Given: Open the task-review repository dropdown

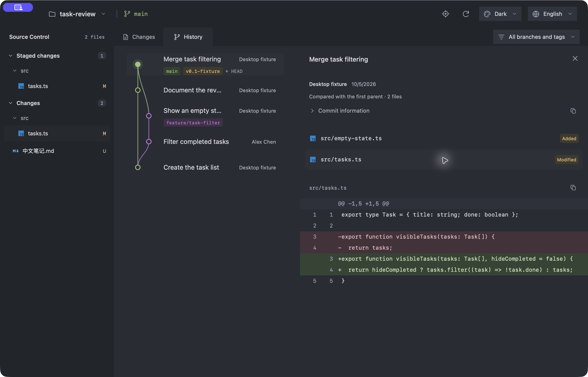Looking at the screenshot, I should coord(77,14).
